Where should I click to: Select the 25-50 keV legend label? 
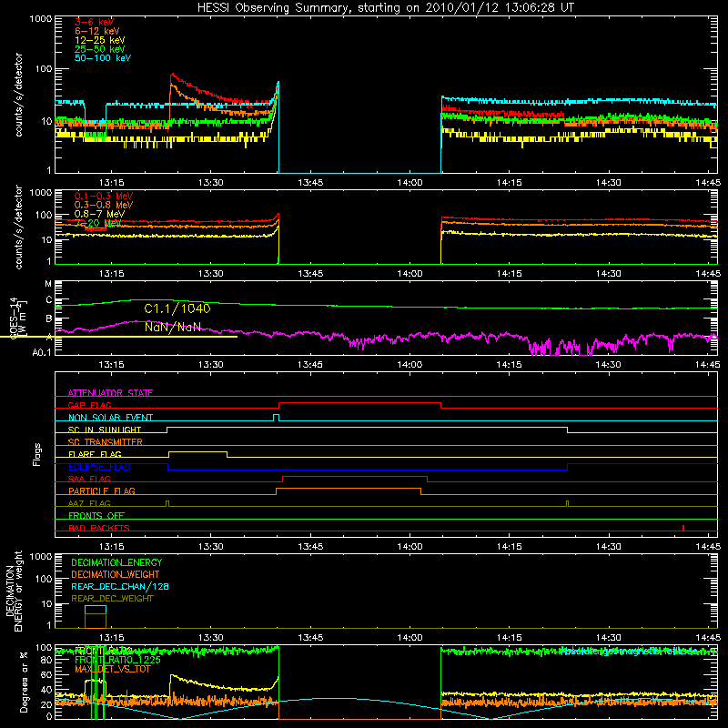click(99, 49)
